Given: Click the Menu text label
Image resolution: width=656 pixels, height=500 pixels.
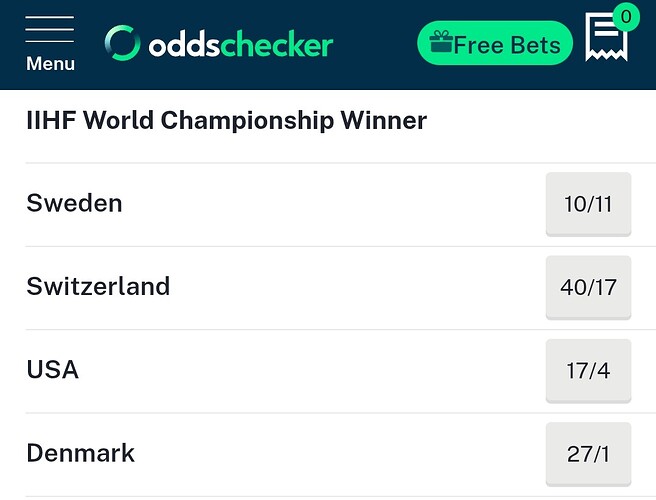Looking at the screenshot, I should (x=51, y=64).
